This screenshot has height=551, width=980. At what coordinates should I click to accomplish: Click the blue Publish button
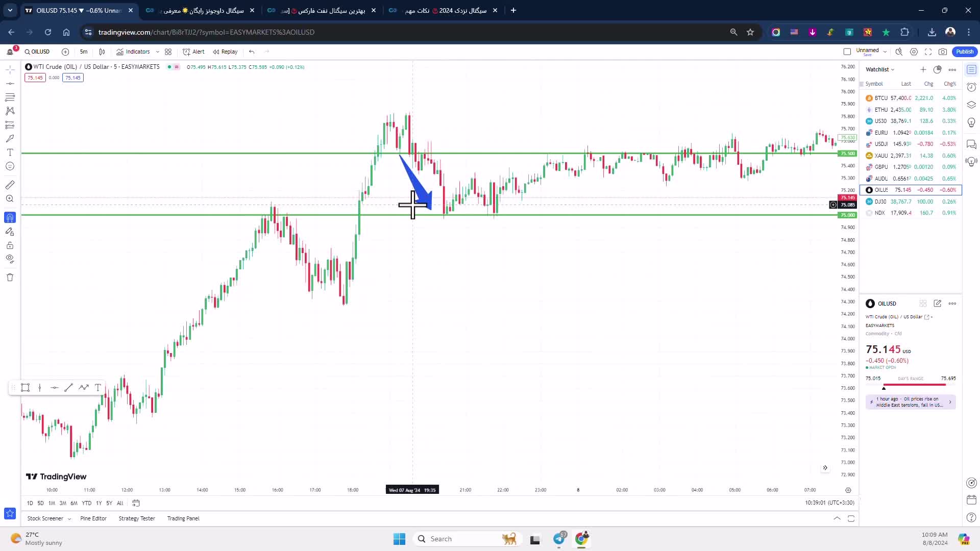(x=964, y=52)
